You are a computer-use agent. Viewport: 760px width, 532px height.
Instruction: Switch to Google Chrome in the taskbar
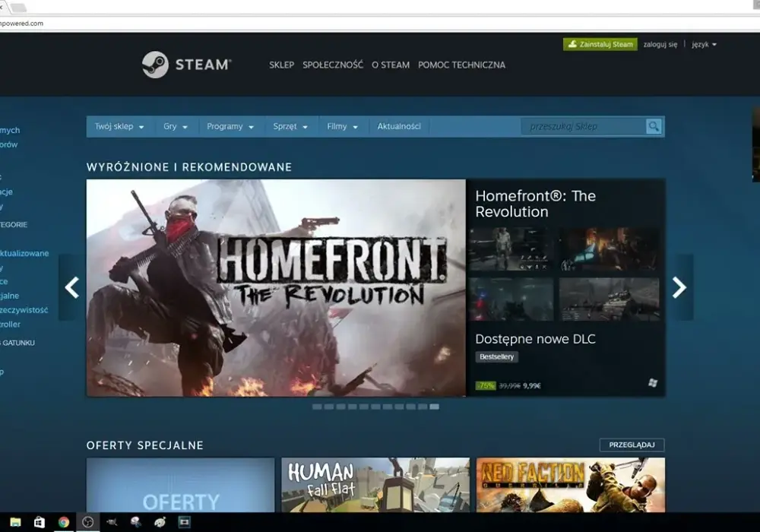pyautogui.click(x=64, y=522)
